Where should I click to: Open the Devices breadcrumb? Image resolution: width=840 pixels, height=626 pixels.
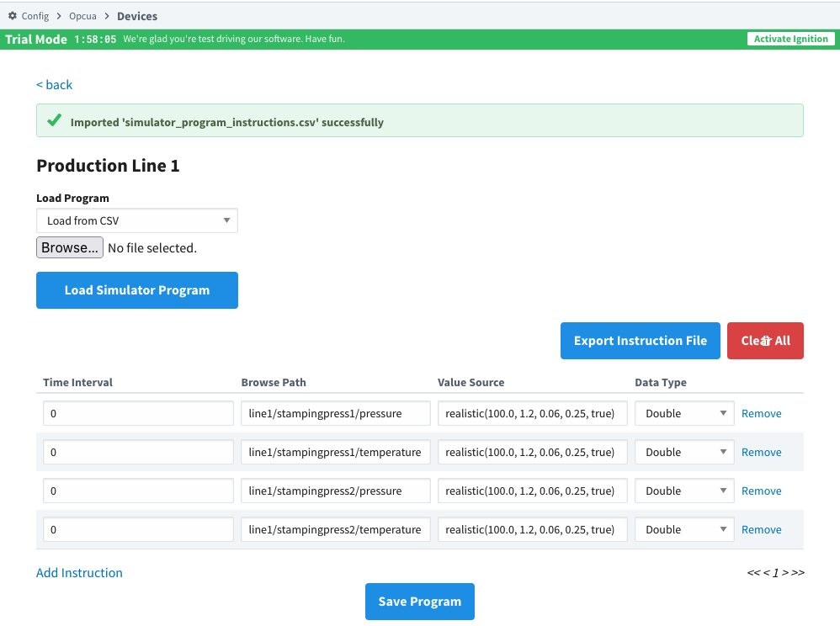[x=137, y=16]
